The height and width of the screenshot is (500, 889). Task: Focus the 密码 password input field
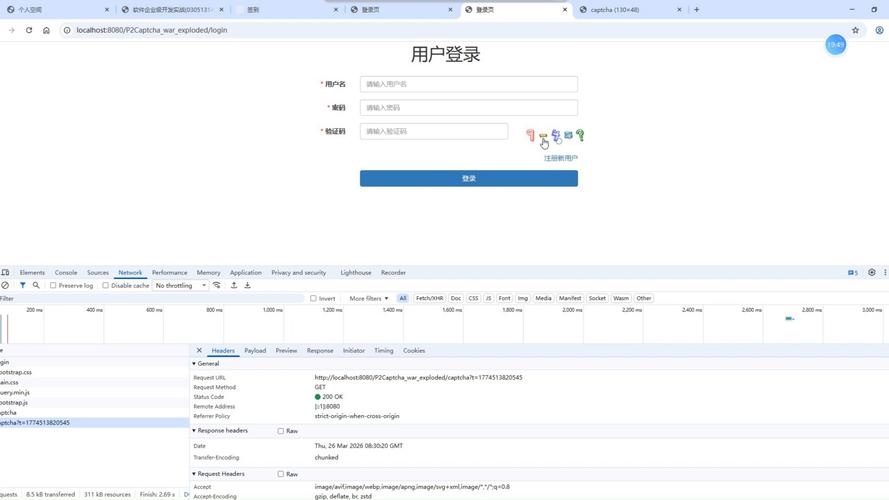[469, 108]
